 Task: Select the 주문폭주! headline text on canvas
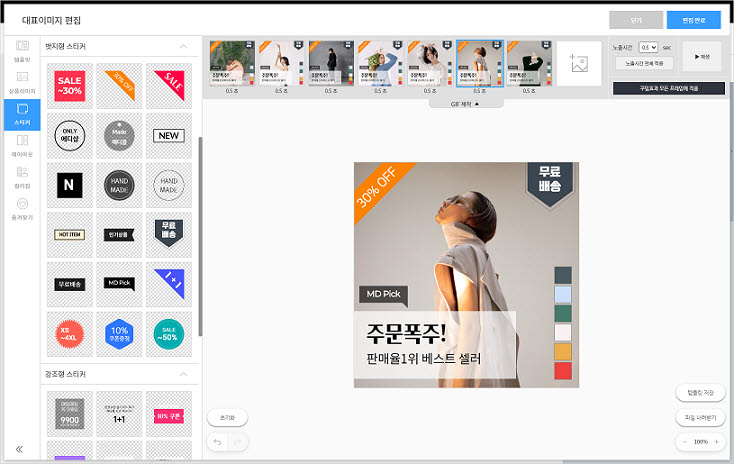(406, 333)
